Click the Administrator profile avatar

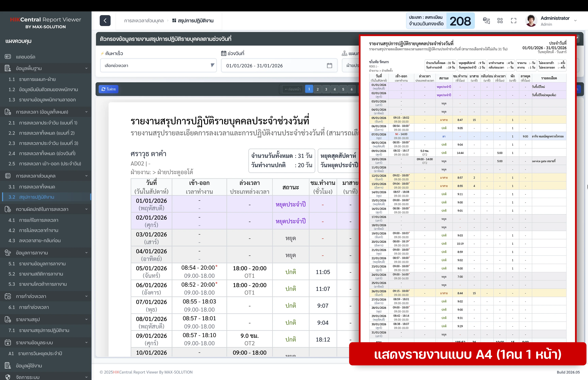pos(531,20)
